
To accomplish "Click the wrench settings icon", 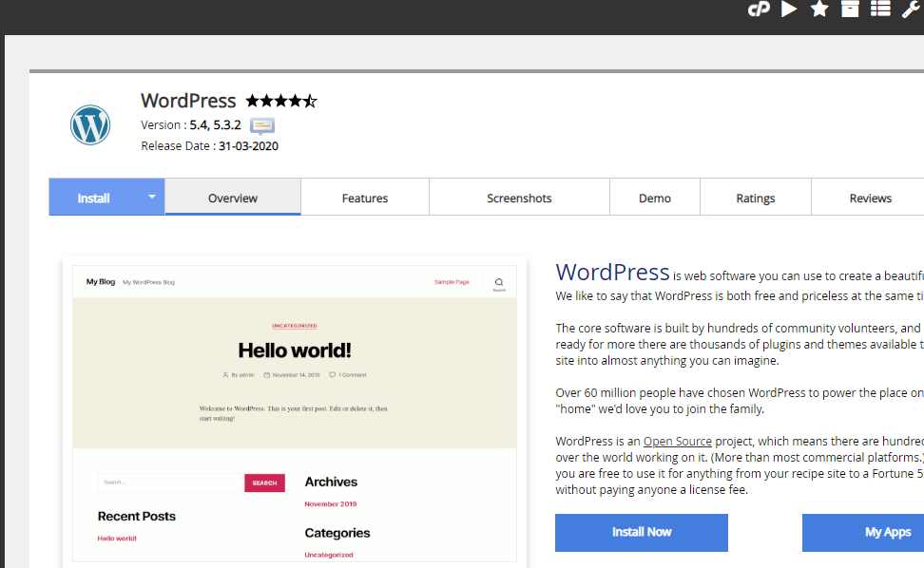I will click(x=911, y=9).
